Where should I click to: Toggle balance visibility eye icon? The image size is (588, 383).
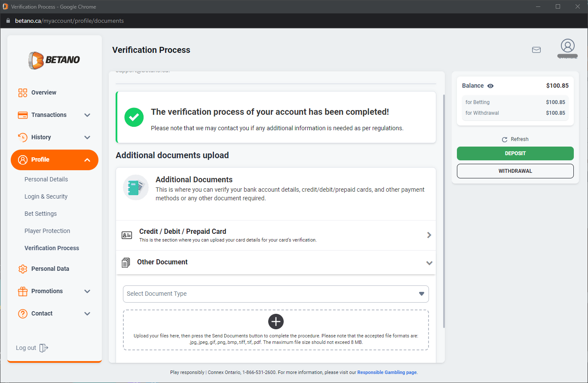pyautogui.click(x=490, y=86)
